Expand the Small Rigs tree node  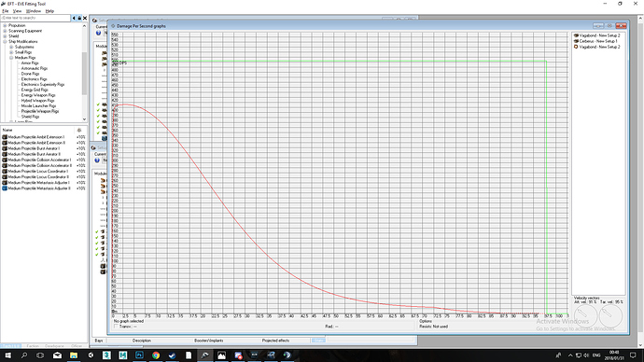coord(11,52)
